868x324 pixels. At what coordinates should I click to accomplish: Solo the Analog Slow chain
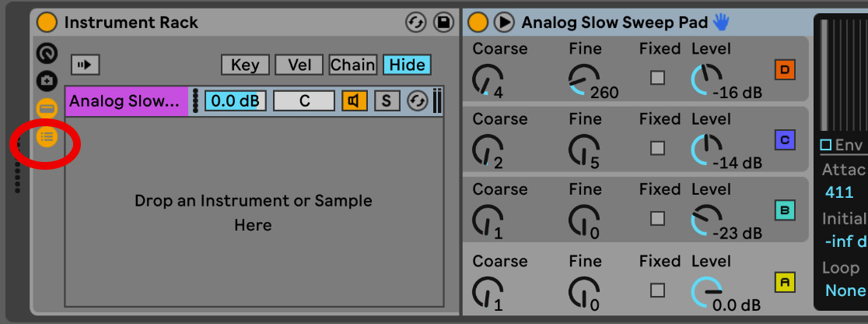(x=387, y=101)
